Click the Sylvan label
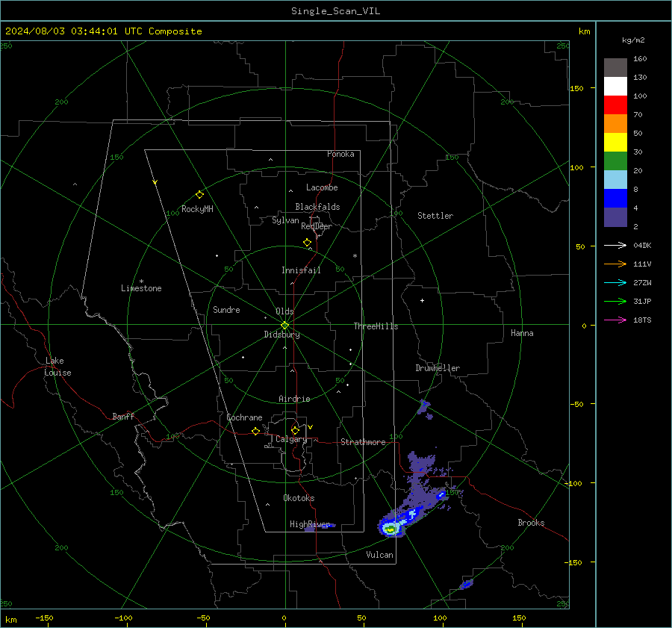Image resolution: width=672 pixels, height=628 pixels. click(285, 220)
